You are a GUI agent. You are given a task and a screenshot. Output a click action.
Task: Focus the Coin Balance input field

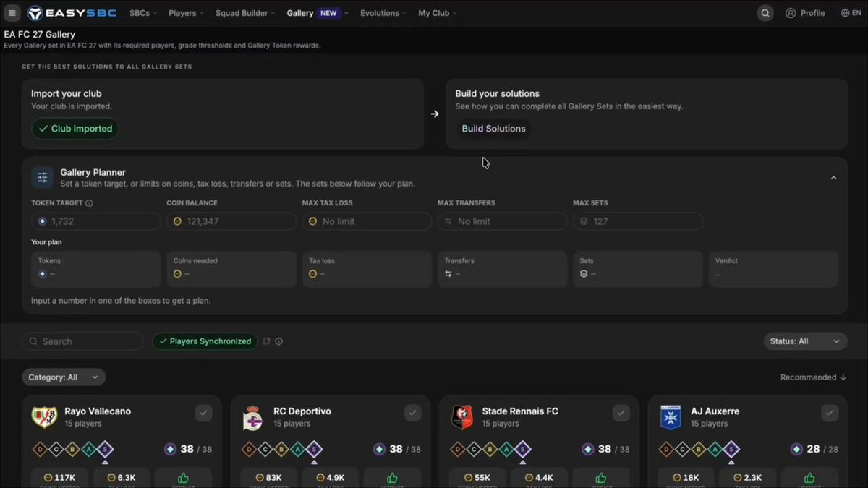[x=231, y=221]
